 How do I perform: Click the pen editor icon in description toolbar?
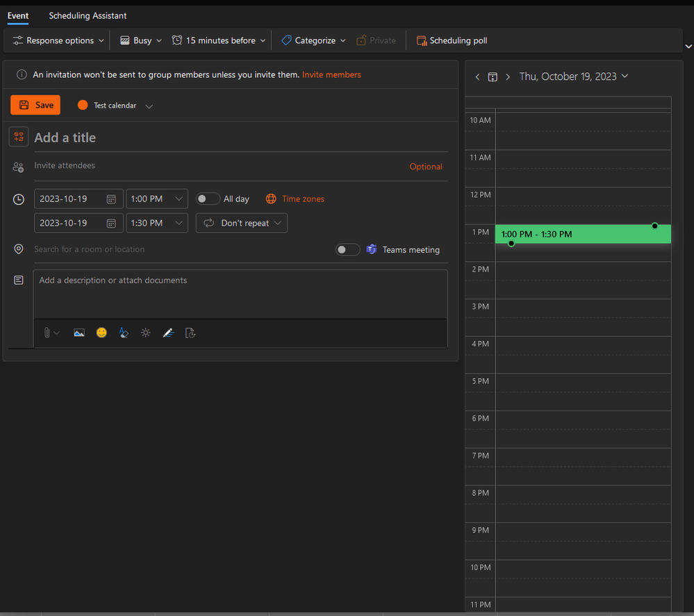coord(168,333)
